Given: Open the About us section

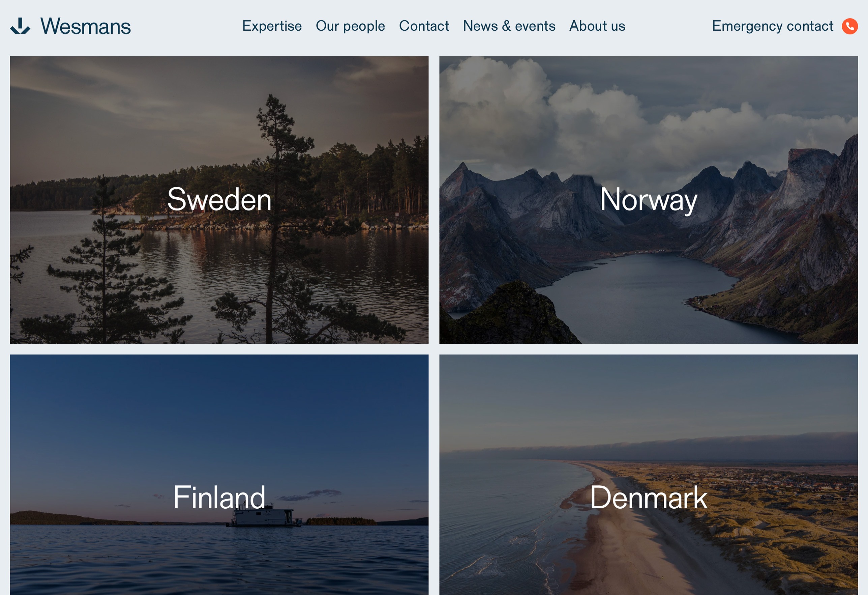Looking at the screenshot, I should tap(597, 26).
